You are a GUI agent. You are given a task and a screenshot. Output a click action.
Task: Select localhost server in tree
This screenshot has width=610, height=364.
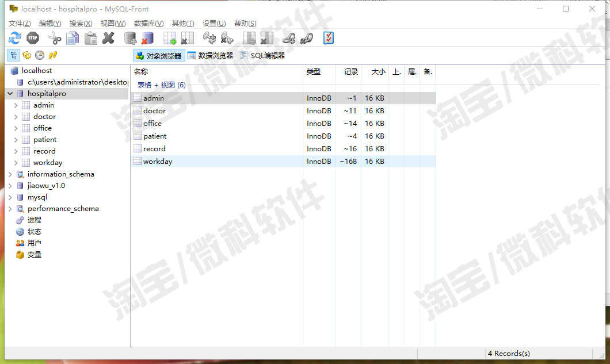(37, 71)
